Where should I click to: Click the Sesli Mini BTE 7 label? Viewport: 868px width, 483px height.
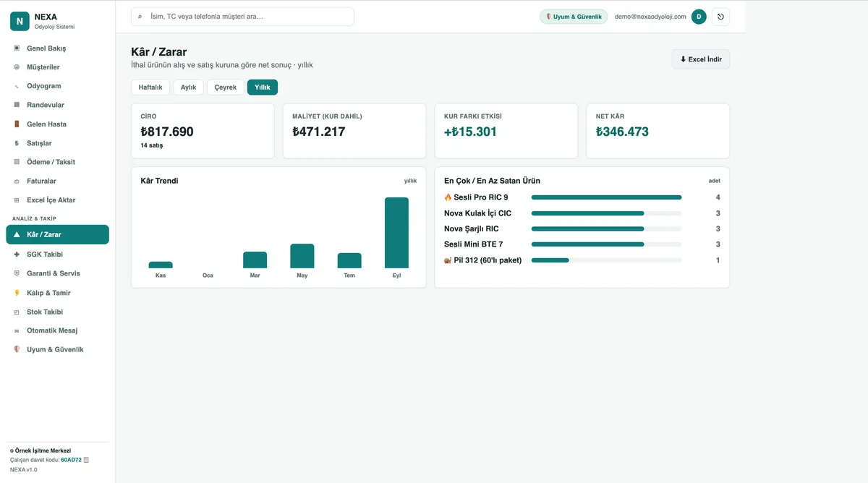pos(473,244)
